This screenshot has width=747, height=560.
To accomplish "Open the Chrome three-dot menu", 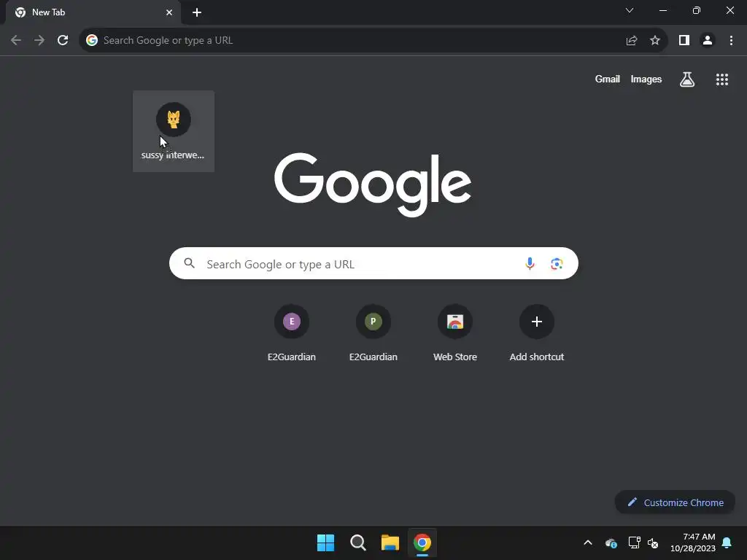I will point(731,41).
